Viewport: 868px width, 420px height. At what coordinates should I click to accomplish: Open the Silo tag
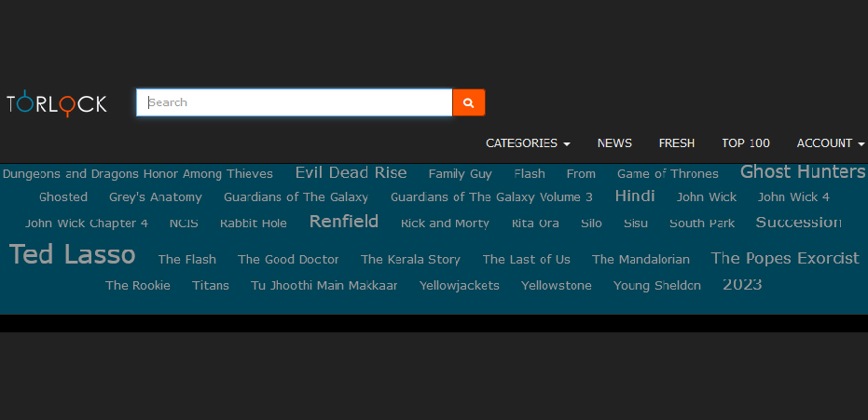(591, 224)
